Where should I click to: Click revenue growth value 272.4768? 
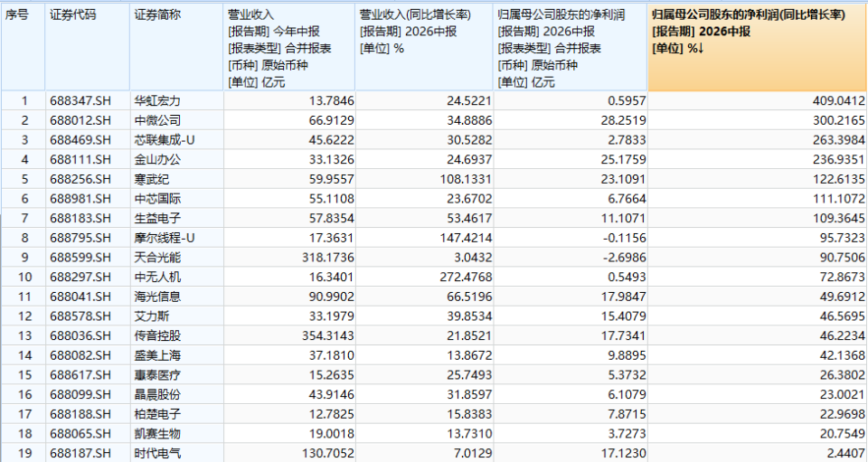point(467,278)
